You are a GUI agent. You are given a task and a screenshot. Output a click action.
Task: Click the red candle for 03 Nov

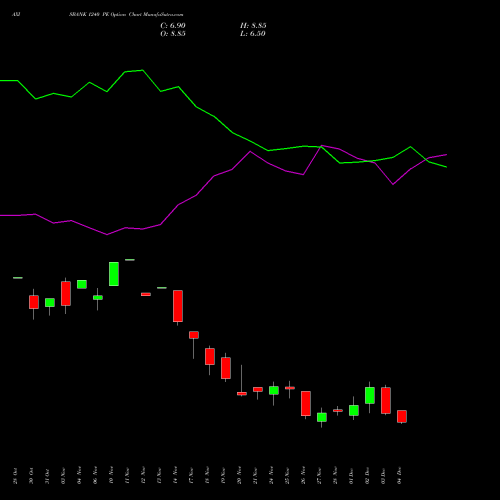click(x=66, y=293)
